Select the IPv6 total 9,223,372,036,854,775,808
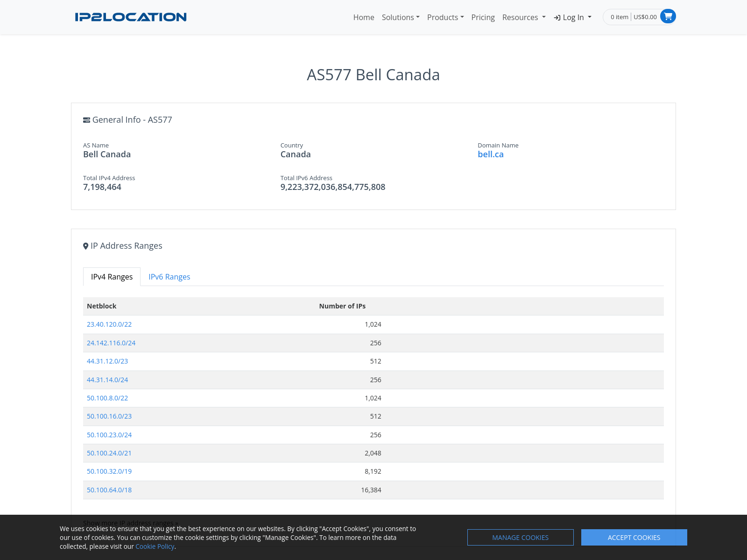This screenshot has width=747, height=560. pos(333,187)
